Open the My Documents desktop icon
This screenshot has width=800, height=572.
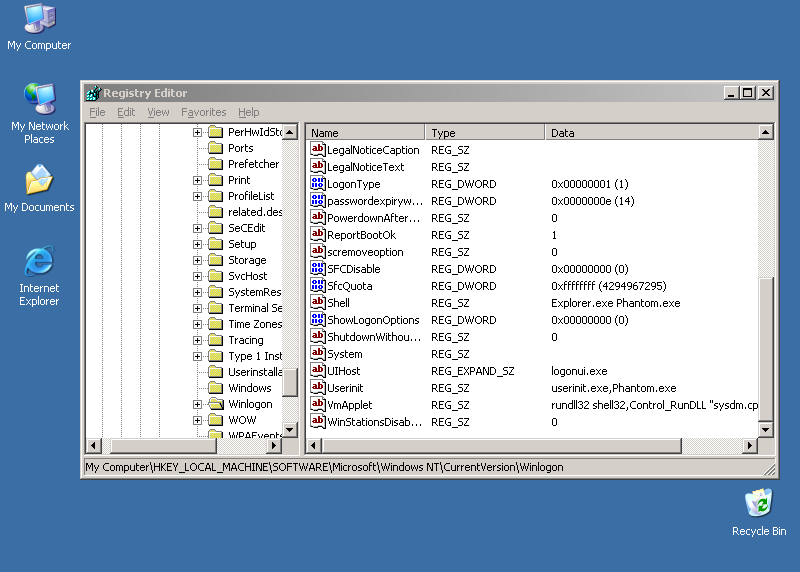tap(39, 188)
